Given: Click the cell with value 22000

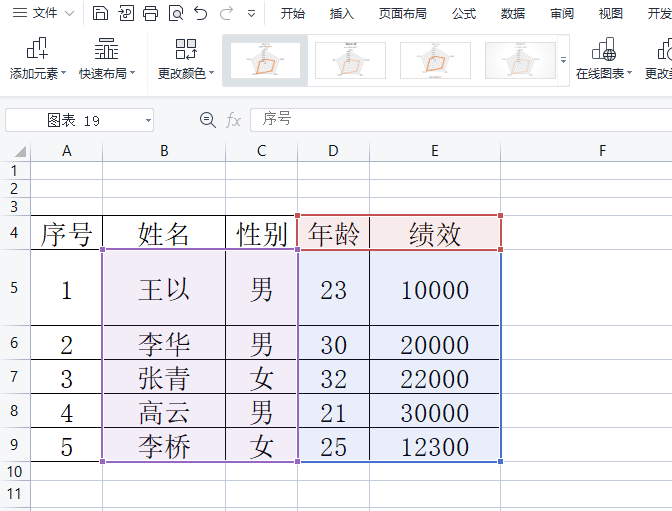Looking at the screenshot, I should click(435, 377).
